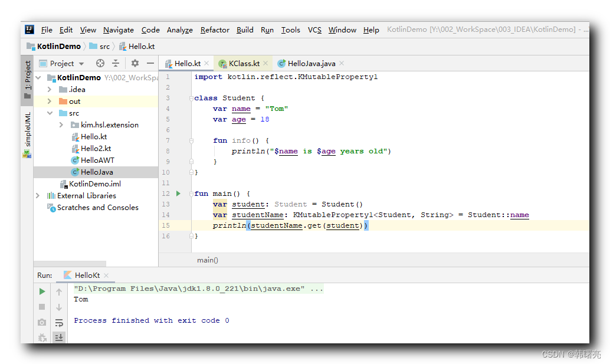The width and height of the screenshot is (610, 364).
Task: Click the down arrow in Run panel
Action: click(59, 307)
